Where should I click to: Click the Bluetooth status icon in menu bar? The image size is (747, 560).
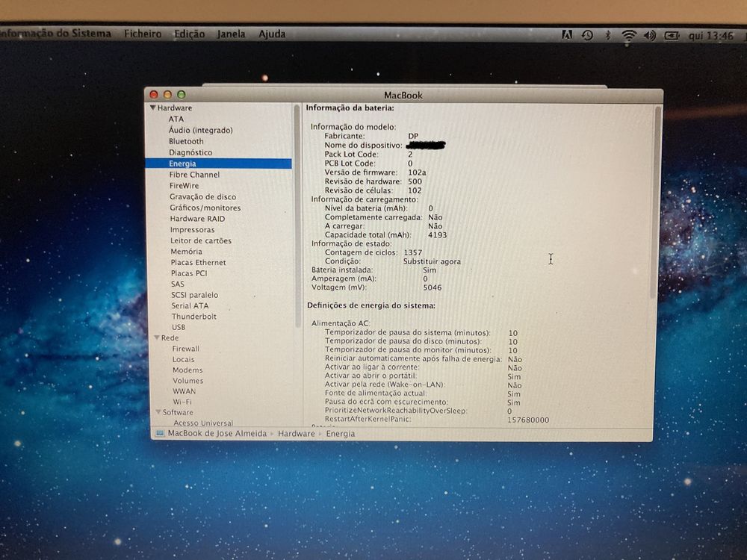coord(607,35)
